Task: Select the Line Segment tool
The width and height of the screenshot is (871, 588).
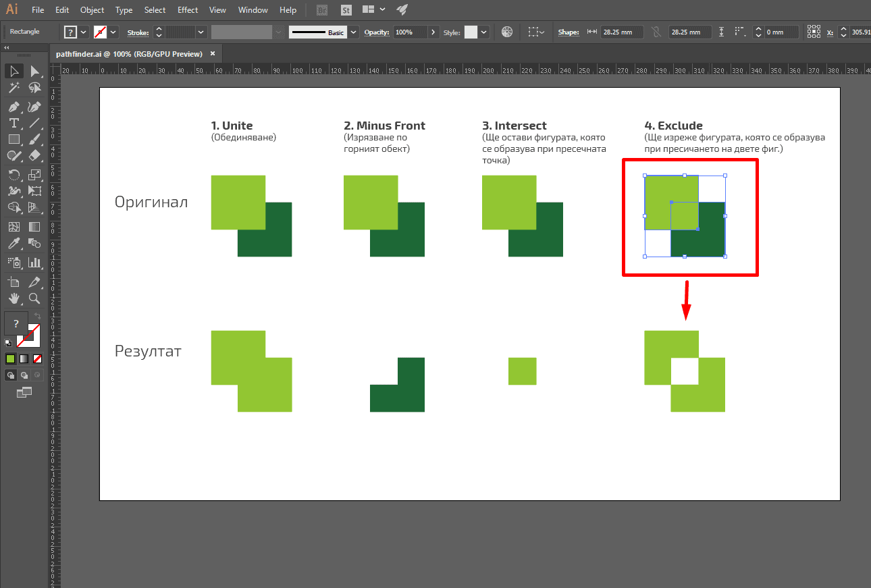Action: click(x=34, y=123)
